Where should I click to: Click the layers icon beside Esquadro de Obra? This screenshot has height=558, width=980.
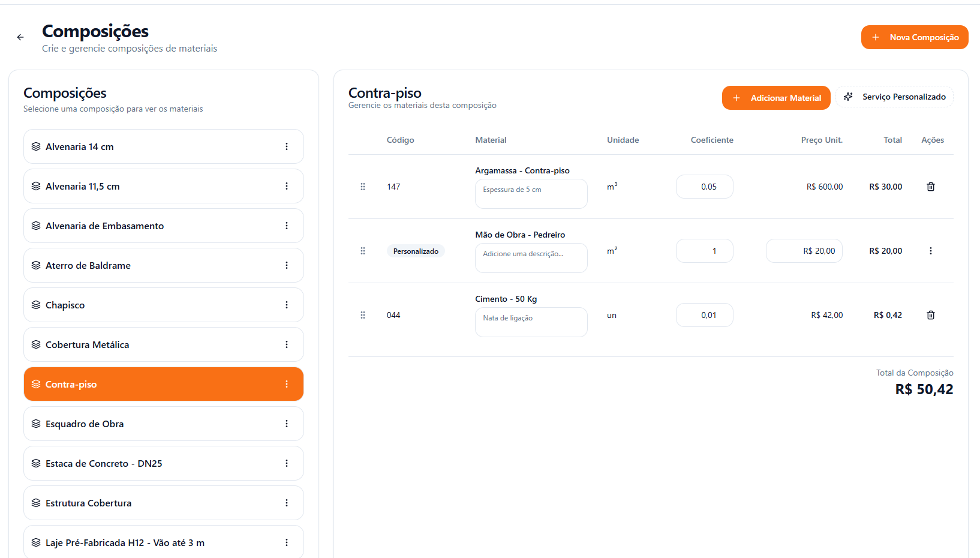point(36,424)
